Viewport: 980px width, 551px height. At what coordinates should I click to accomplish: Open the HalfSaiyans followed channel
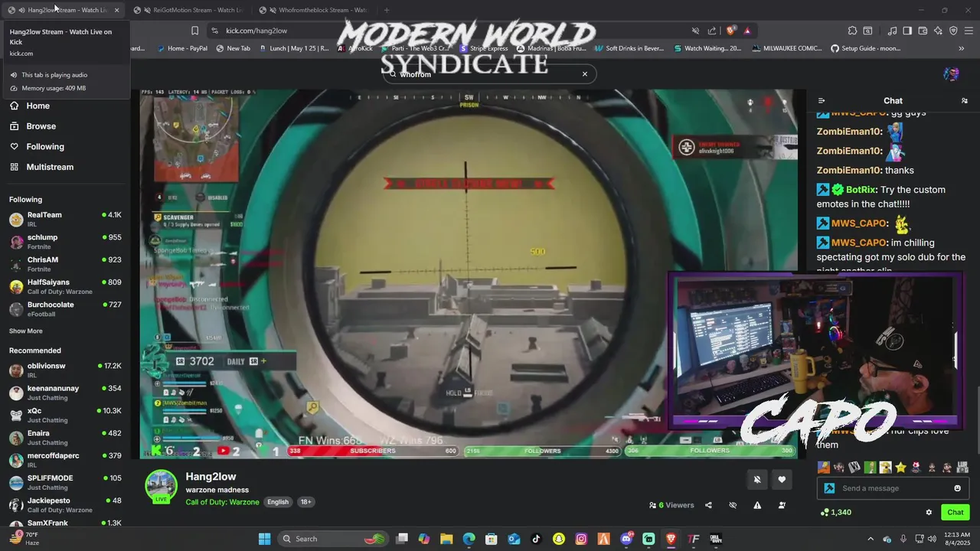[x=65, y=287]
